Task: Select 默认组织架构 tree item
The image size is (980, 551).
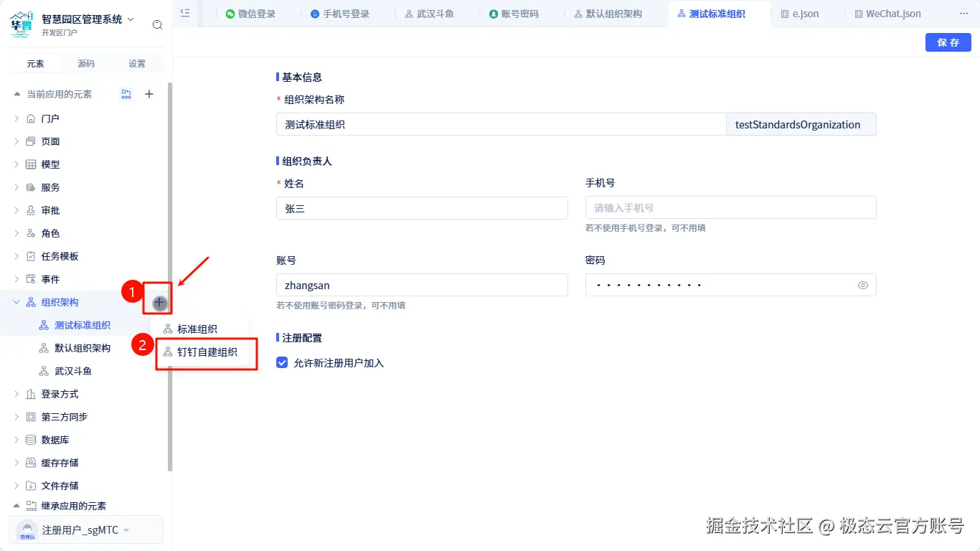Action: tap(83, 348)
